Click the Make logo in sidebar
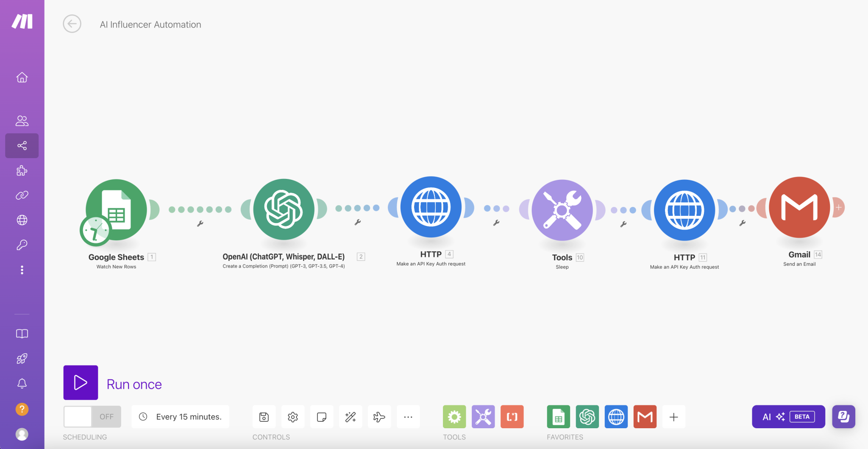This screenshot has width=868, height=449. [x=22, y=21]
